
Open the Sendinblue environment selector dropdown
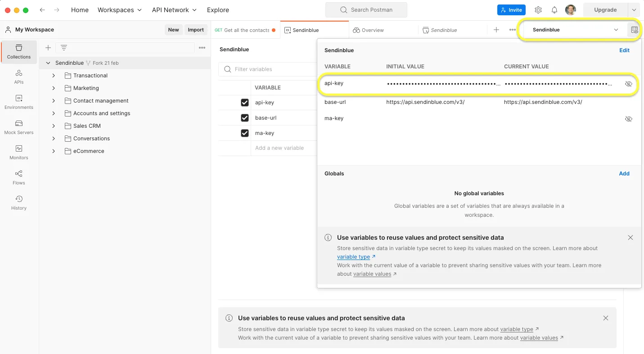click(575, 30)
